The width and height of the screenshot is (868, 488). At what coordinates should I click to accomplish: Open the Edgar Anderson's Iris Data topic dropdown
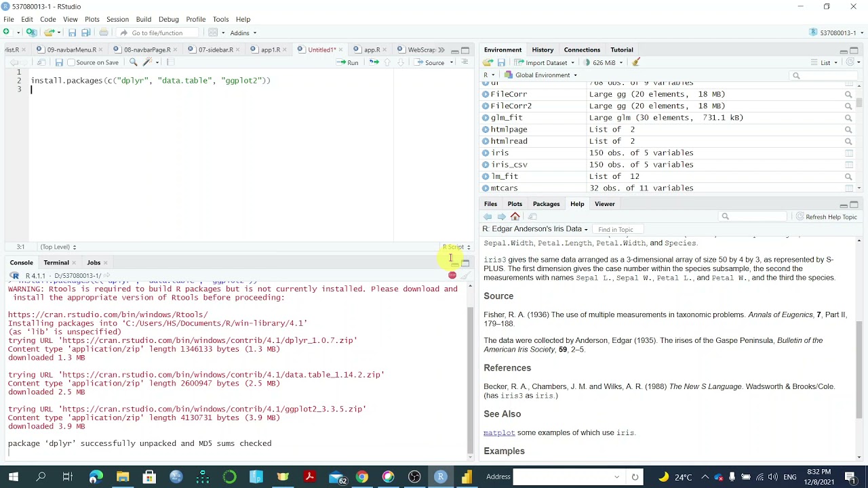tap(535, 229)
